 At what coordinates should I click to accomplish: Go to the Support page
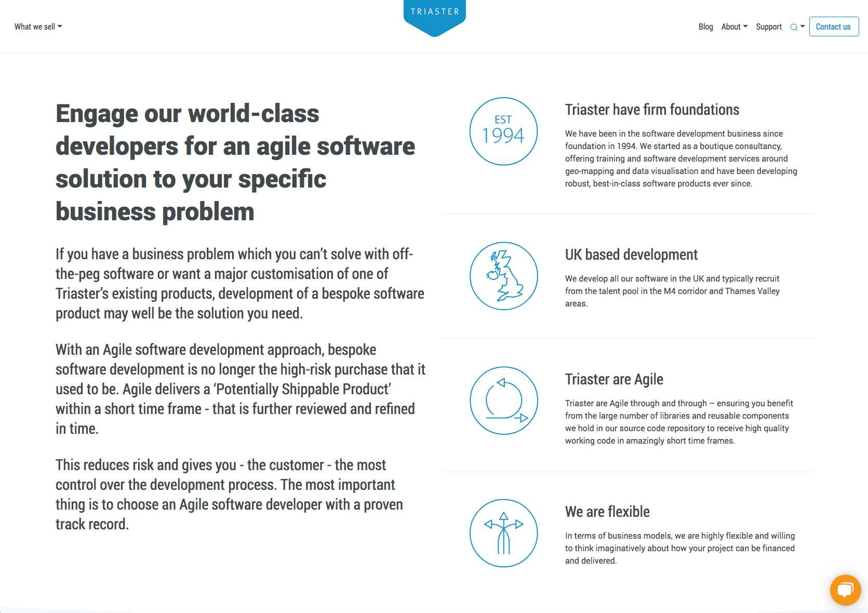(768, 26)
